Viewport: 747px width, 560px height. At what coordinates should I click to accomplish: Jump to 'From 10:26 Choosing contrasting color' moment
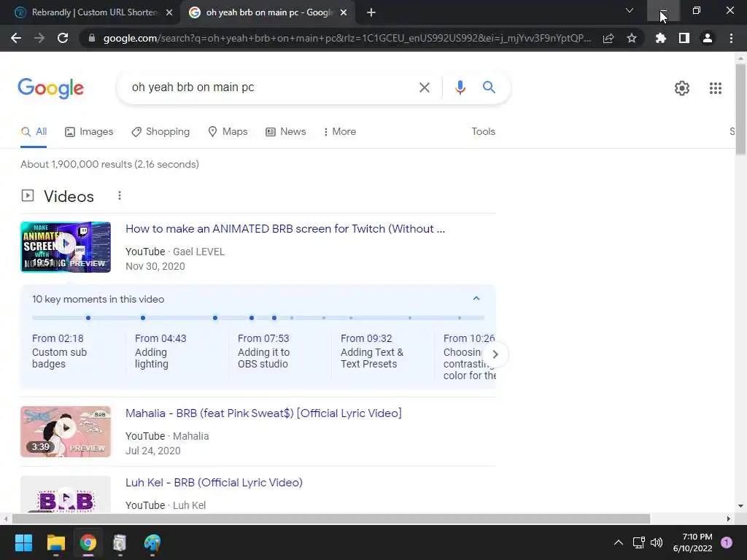(x=465, y=357)
